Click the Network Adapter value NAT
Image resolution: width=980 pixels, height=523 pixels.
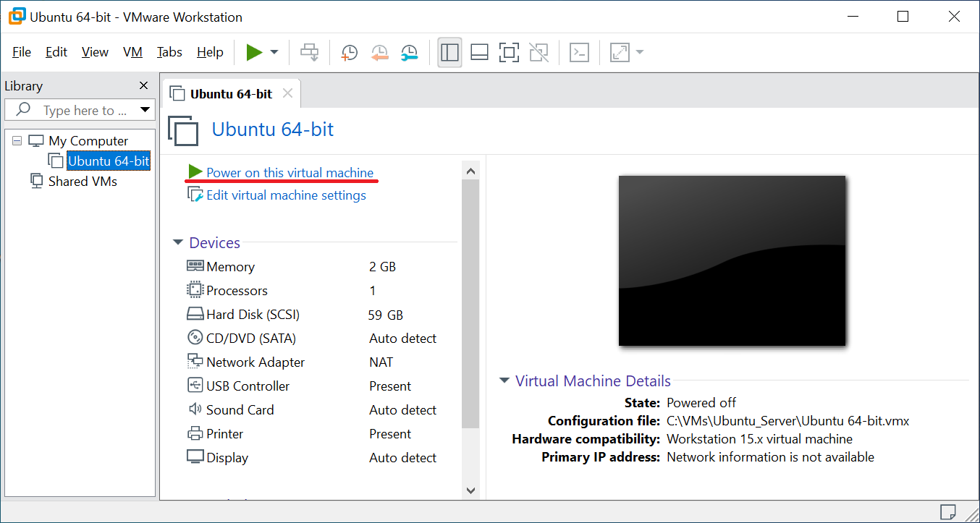coord(381,362)
